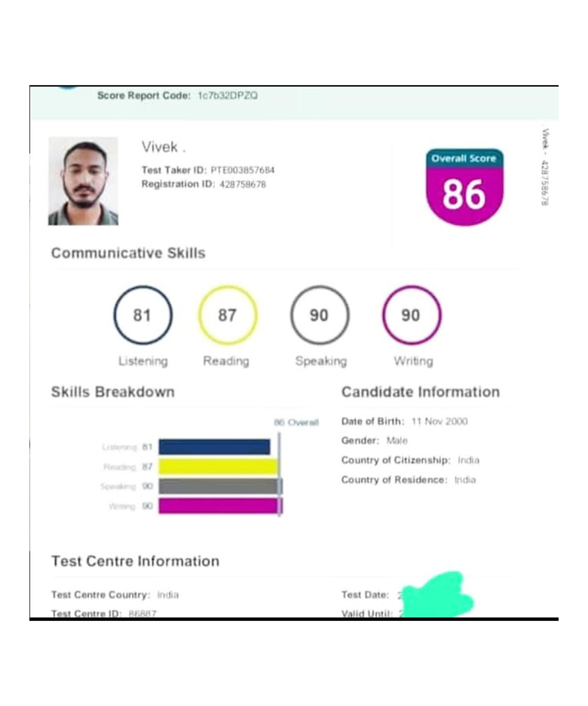
Task: Select the gray Speaking bar in chart
Action: [219, 486]
